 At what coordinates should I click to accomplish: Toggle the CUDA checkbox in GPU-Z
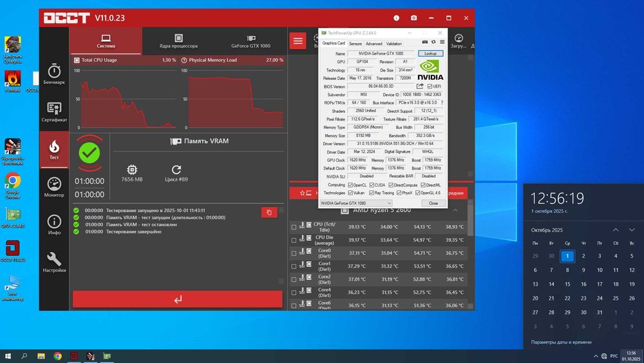tap(372, 185)
